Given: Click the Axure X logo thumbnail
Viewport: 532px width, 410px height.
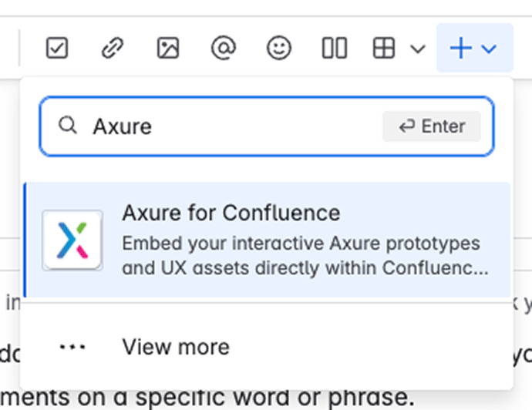Looking at the screenshot, I should (x=72, y=240).
